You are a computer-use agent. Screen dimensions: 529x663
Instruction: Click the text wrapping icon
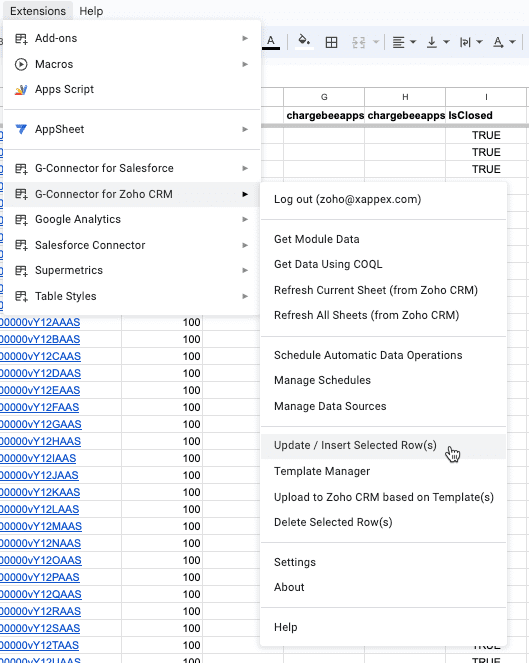[465, 42]
